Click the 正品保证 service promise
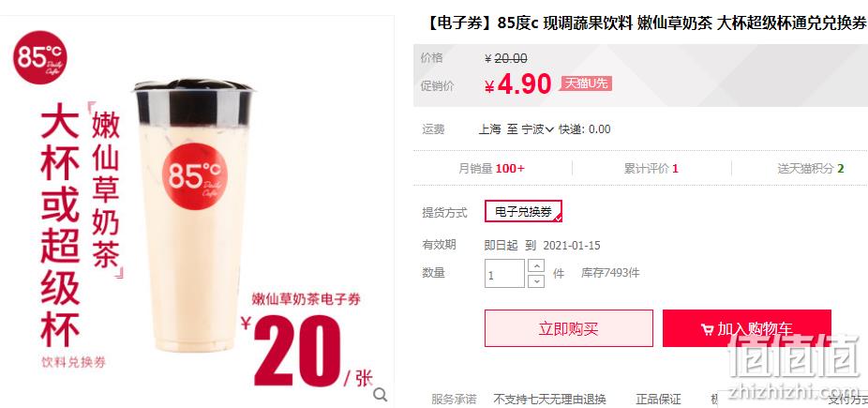The height and width of the screenshot is (408, 868). coord(658,400)
